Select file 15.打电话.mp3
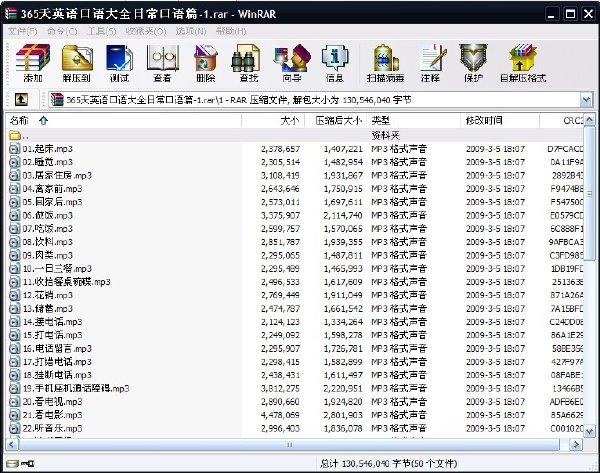The width and height of the screenshot is (600, 473). point(52,335)
